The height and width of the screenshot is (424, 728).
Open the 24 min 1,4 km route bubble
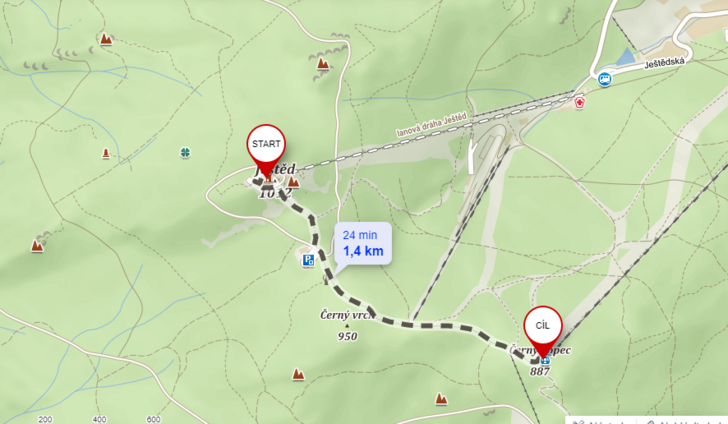pyautogui.click(x=363, y=243)
